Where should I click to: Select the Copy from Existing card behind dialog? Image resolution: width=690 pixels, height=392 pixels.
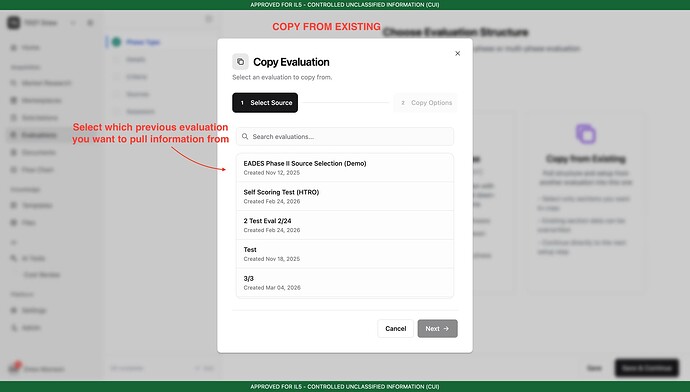(x=585, y=202)
